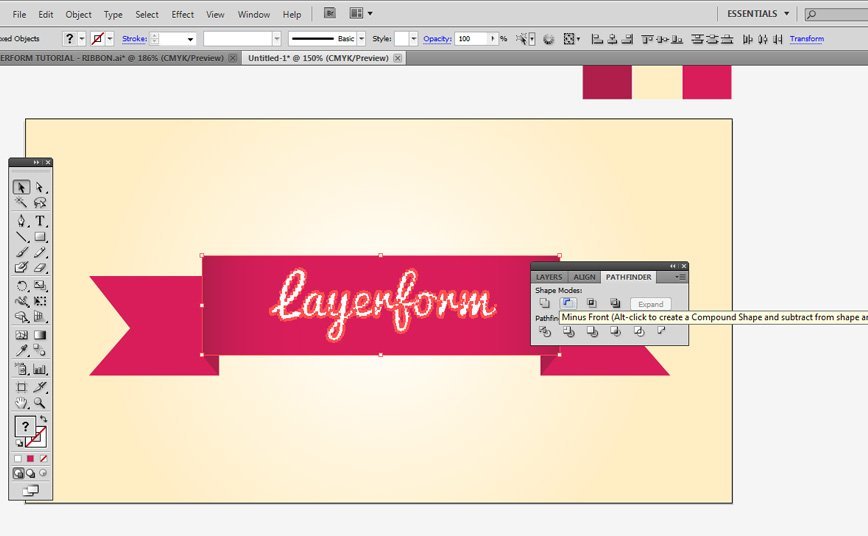Select the Artboard tool
Viewport: 868px width, 536px height.
[x=22, y=388]
